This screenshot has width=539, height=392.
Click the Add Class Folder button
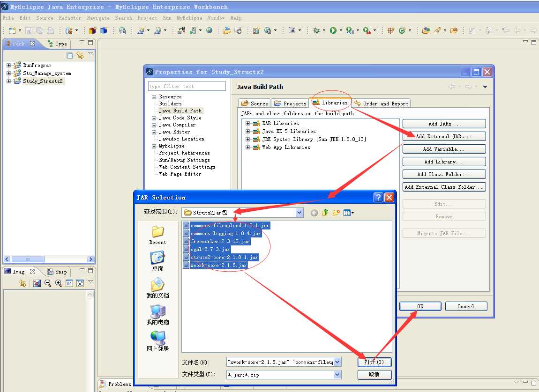(x=444, y=174)
